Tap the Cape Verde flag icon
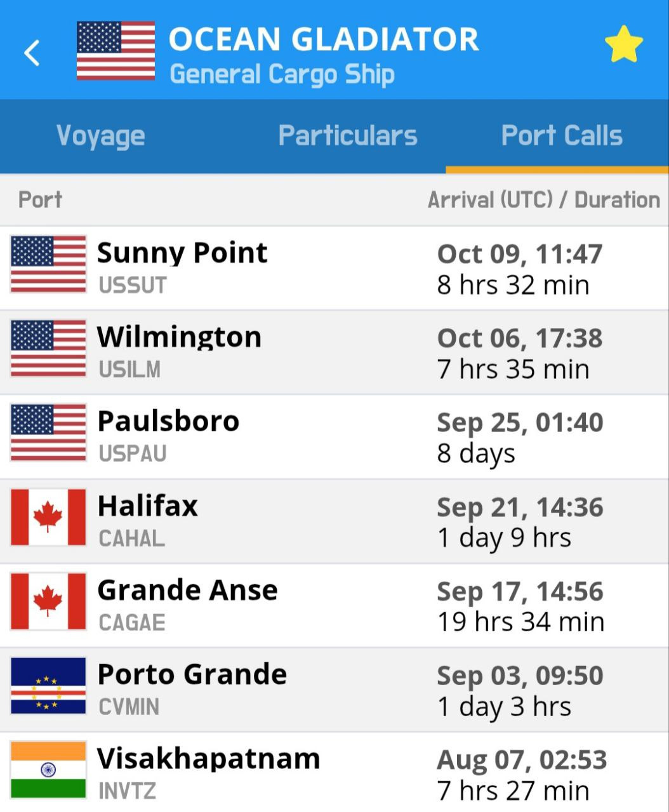669x812 pixels. (x=48, y=686)
